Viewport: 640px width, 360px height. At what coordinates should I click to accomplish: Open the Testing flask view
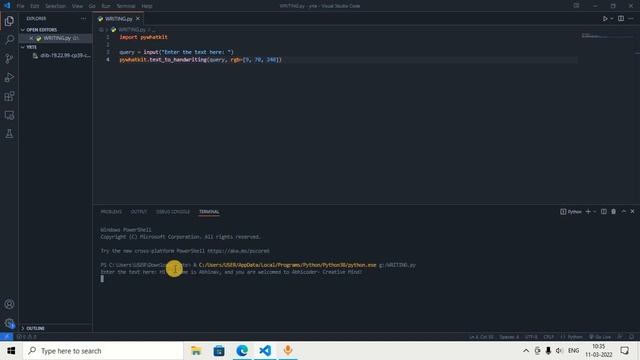click(9, 134)
